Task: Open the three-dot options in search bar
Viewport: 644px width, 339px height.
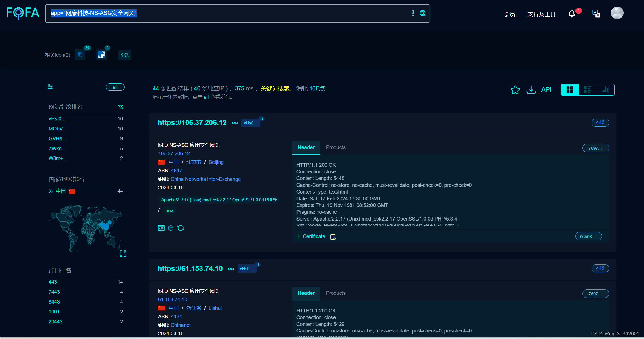Action: pyautogui.click(x=413, y=13)
